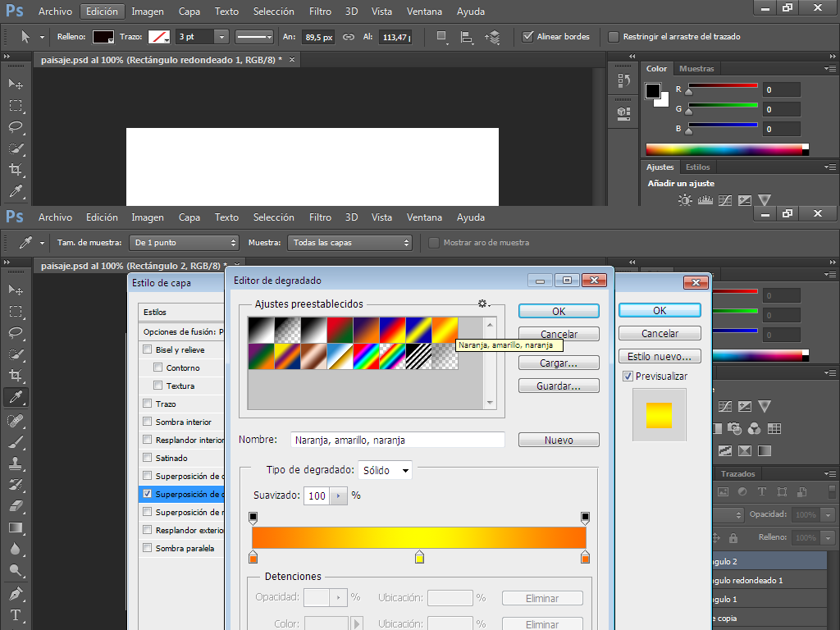Select the Eraser tool
Screen dimensions: 840x630
pyautogui.click(x=16, y=506)
